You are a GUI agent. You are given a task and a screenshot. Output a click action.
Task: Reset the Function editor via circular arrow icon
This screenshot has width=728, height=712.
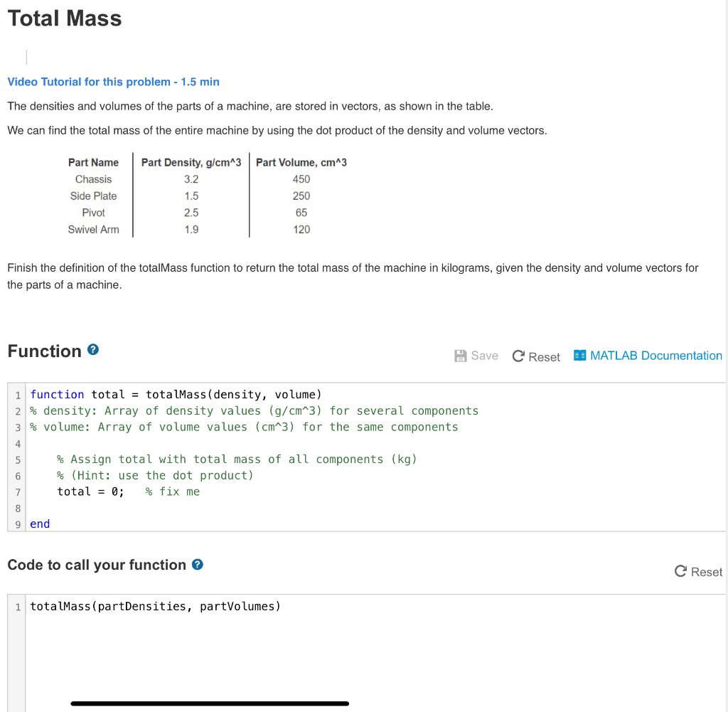518,356
